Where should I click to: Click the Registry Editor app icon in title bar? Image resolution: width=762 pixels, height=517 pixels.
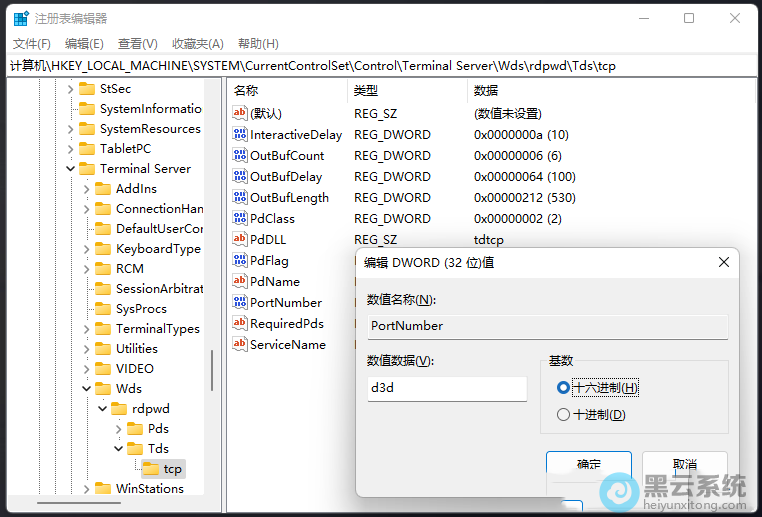click(x=20, y=18)
